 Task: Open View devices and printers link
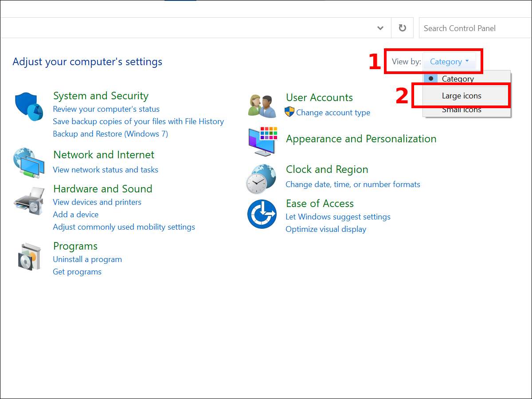[97, 202]
